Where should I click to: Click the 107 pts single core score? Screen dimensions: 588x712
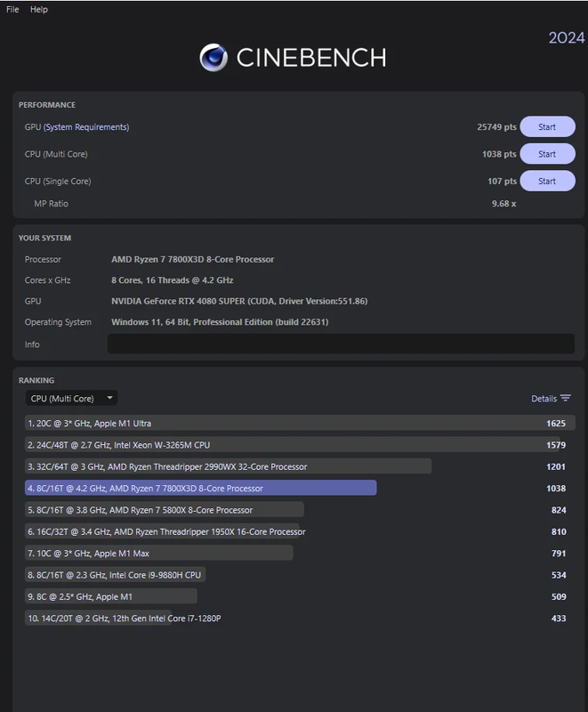(502, 182)
